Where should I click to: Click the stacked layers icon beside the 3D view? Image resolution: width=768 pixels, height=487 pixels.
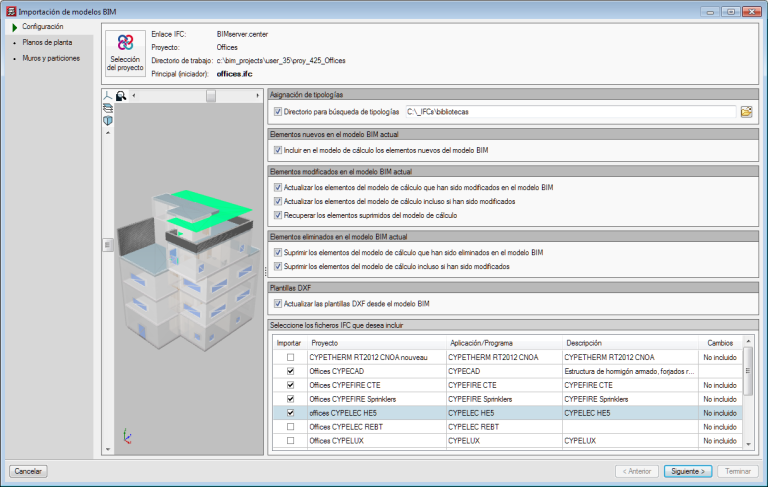[108, 108]
